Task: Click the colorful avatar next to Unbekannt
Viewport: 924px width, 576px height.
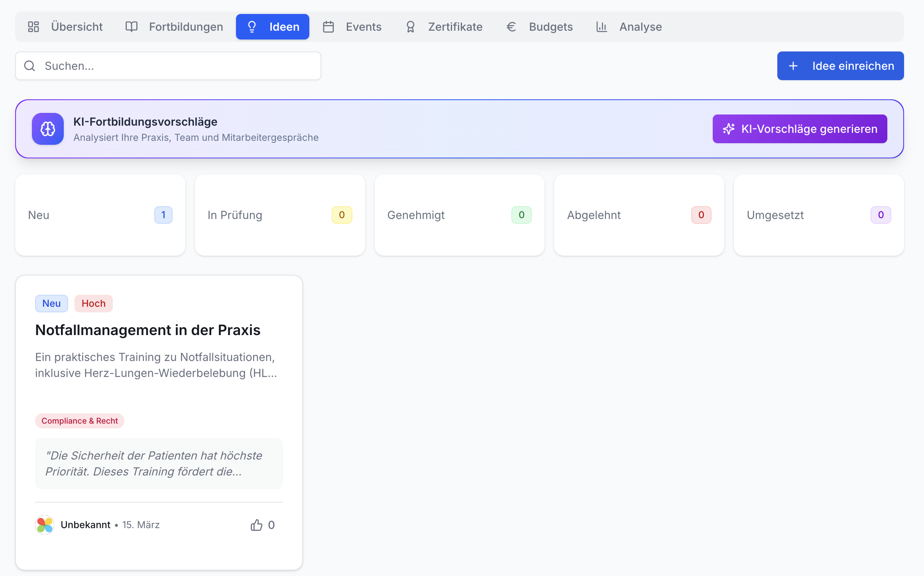Action: coord(45,525)
